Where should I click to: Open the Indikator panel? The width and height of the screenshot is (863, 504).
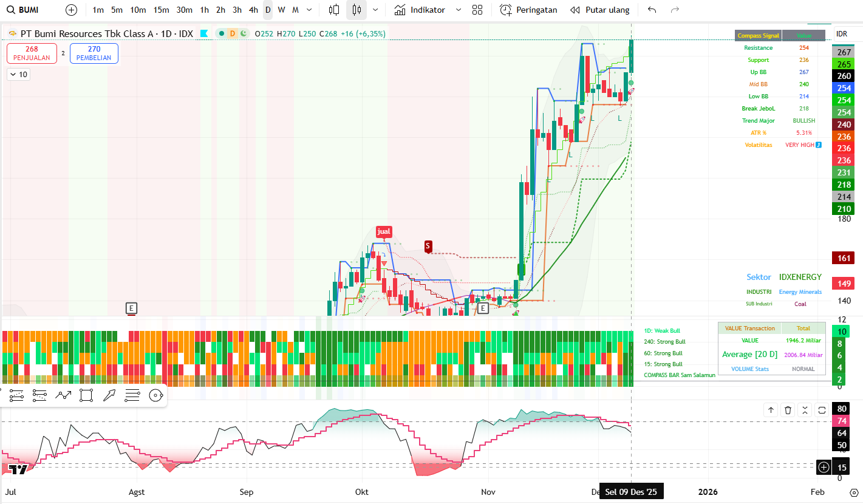click(x=419, y=10)
